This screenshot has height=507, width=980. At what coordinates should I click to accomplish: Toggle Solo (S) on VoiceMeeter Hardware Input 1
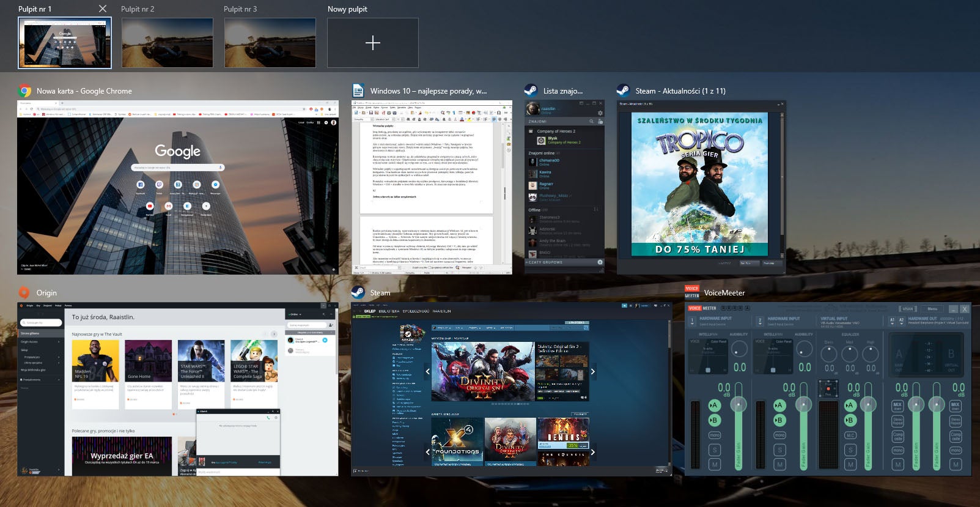pos(714,450)
